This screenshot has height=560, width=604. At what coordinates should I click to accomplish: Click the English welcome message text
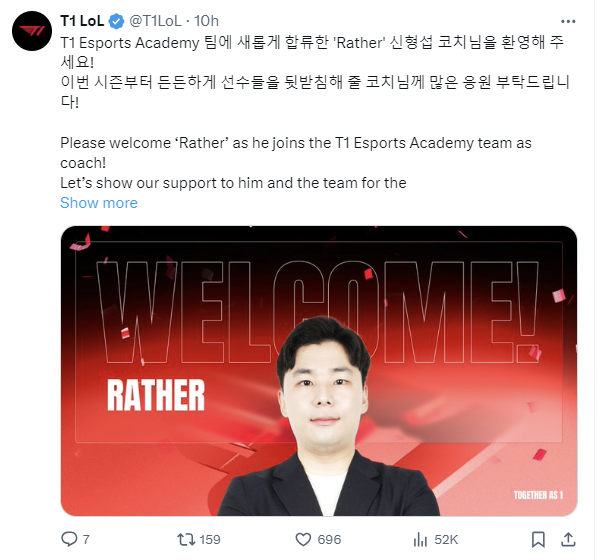click(296, 163)
